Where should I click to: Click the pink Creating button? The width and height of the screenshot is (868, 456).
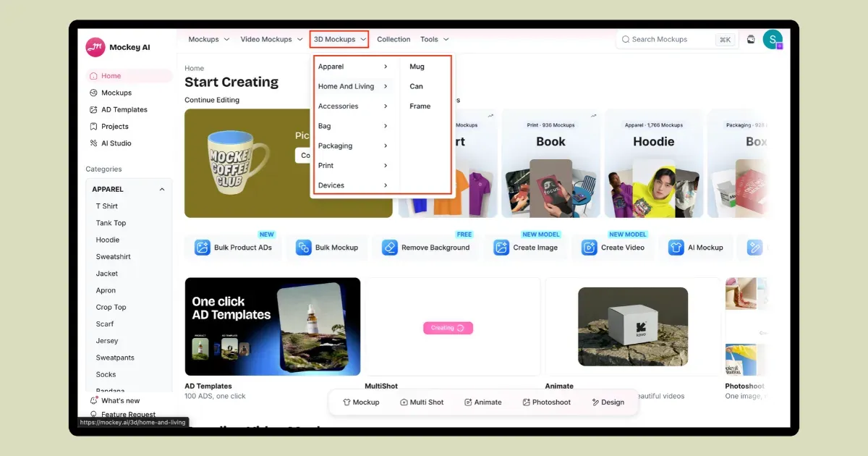(x=448, y=328)
